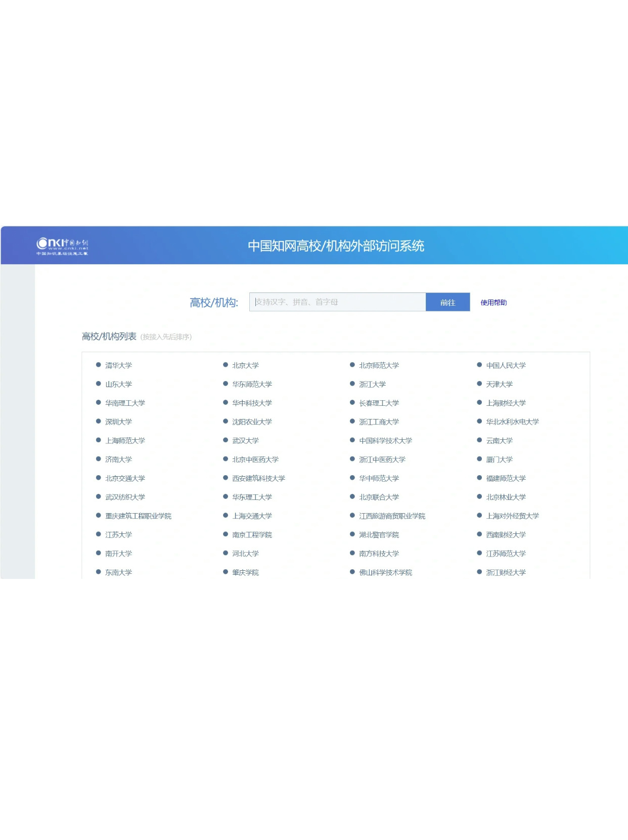628x840 pixels.
Task: Click 华北水利水电大学 link
Action: pos(512,422)
